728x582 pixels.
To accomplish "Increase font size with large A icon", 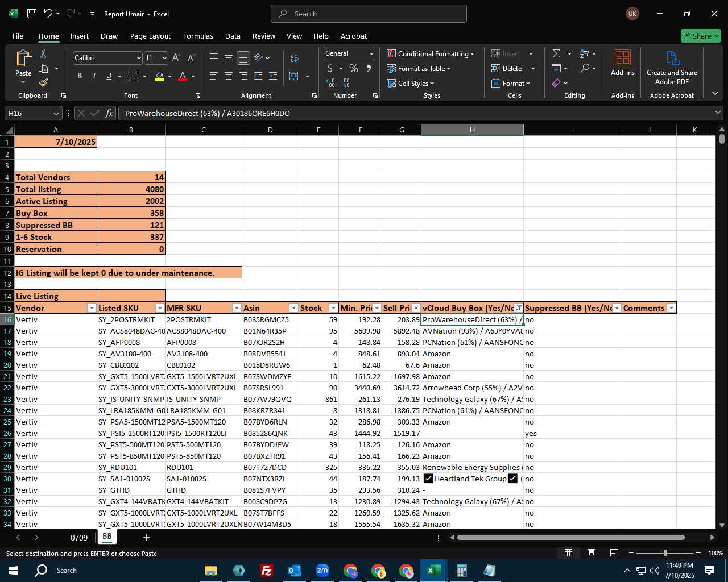I will click(176, 58).
